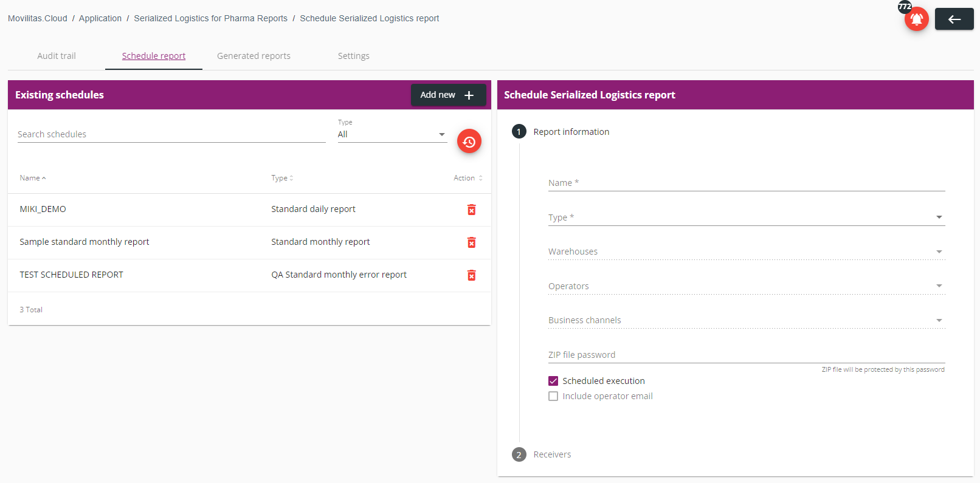
Task: Click the Standard daily report type cell
Action: pos(313,209)
